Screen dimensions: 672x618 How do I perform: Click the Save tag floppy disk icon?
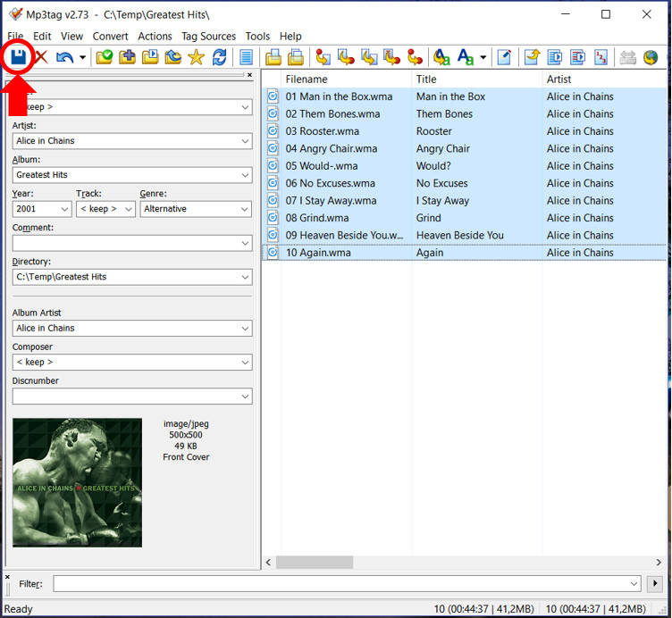pos(19,56)
